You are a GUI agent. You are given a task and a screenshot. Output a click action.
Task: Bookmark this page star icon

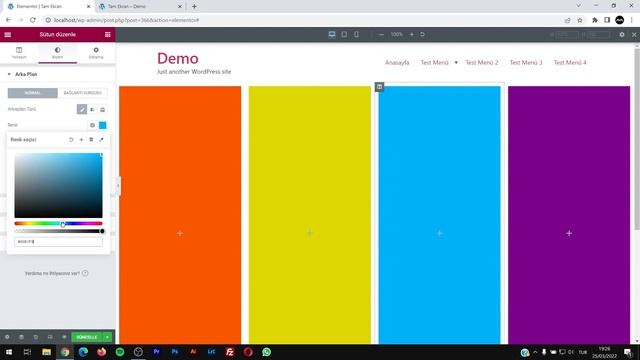(x=580, y=20)
